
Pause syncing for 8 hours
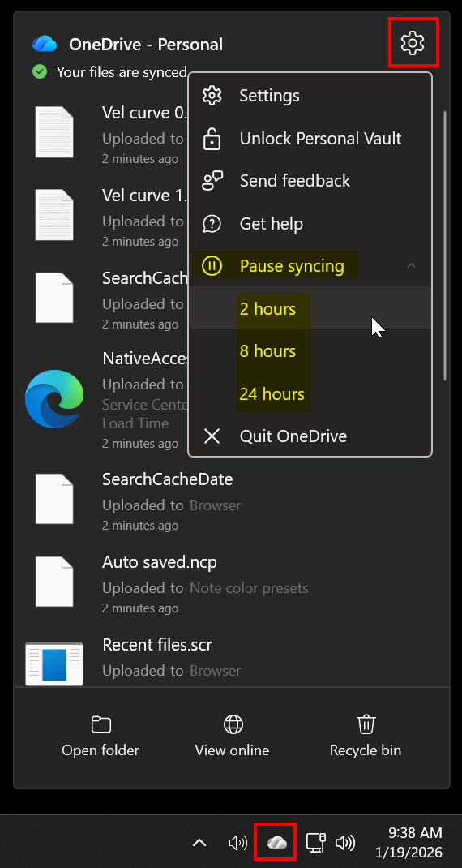[310, 351]
